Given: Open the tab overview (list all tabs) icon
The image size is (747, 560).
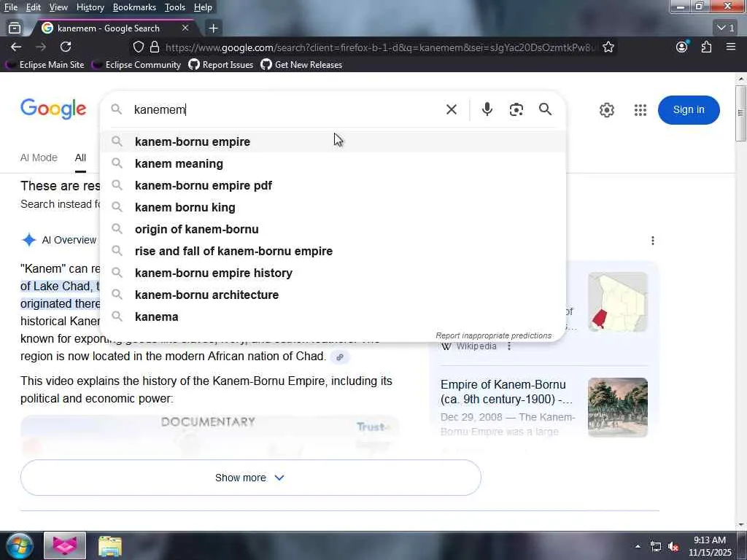Looking at the screenshot, I should pyautogui.click(x=15, y=28).
